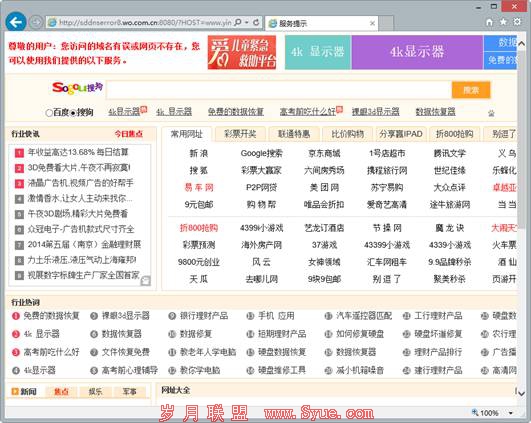
Task: Switch to the 彩票开奖 tab
Action: 240,134
